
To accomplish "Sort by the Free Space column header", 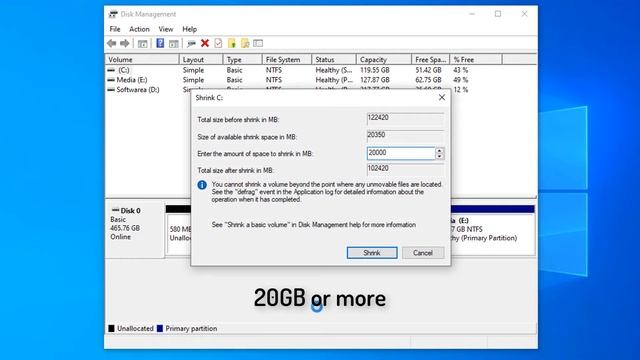I will click(x=431, y=60).
